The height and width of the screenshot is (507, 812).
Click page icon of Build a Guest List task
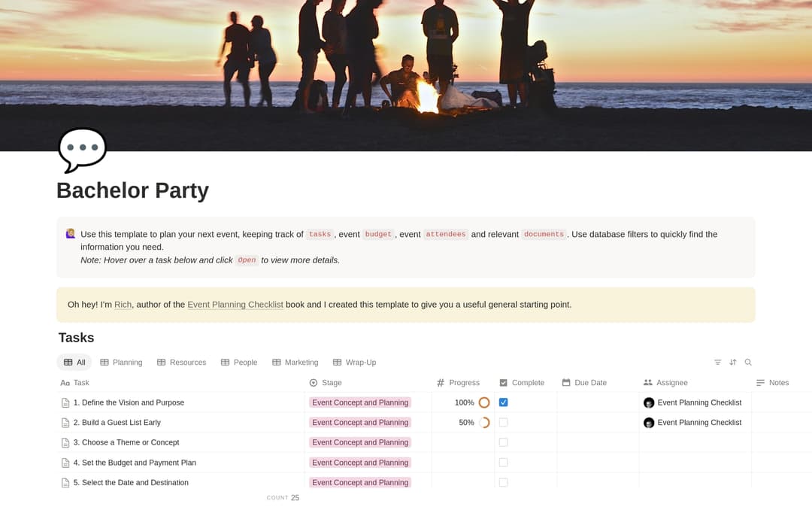pyautogui.click(x=65, y=423)
